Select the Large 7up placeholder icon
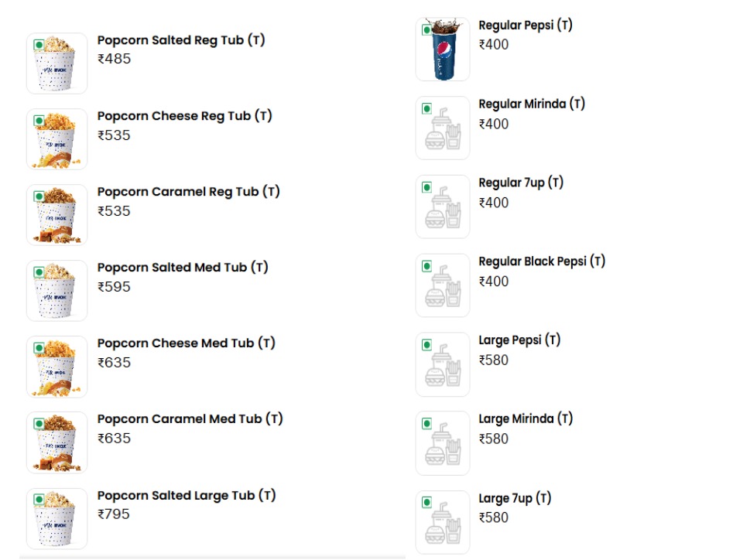Viewport: 750px width, 560px height. click(x=443, y=523)
